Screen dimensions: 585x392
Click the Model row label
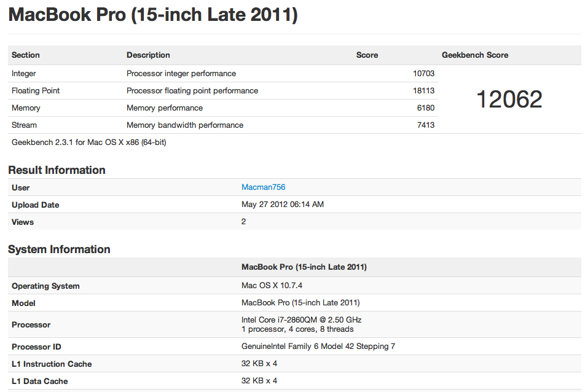tap(23, 304)
